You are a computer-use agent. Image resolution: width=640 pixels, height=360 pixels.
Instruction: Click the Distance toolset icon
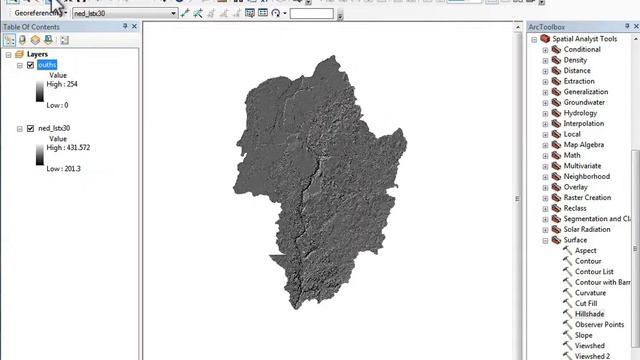click(556, 71)
